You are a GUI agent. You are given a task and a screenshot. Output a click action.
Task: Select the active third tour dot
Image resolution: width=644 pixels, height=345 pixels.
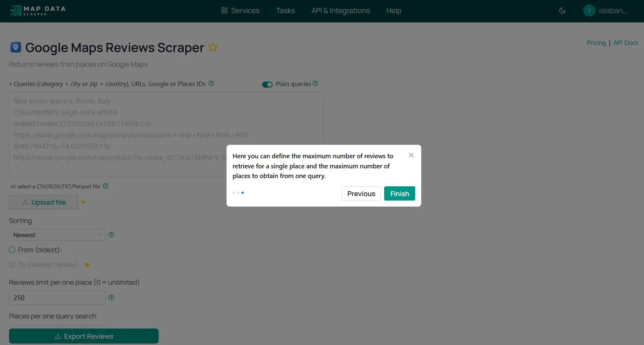243,193
